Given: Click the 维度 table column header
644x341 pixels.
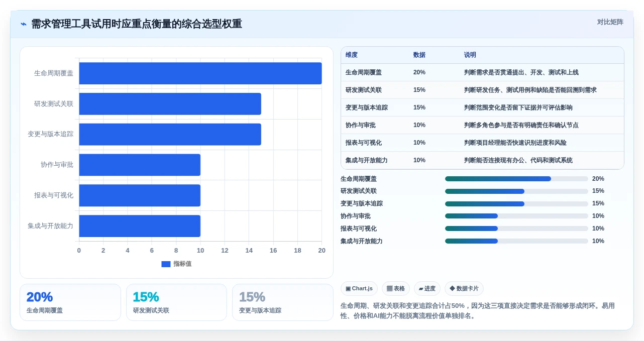Looking at the screenshot, I should [352, 55].
